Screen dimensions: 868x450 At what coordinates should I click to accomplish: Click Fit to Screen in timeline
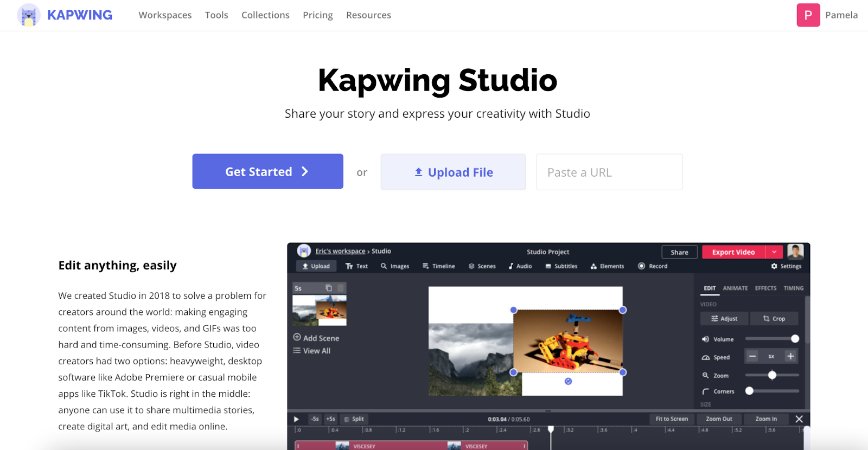click(672, 419)
